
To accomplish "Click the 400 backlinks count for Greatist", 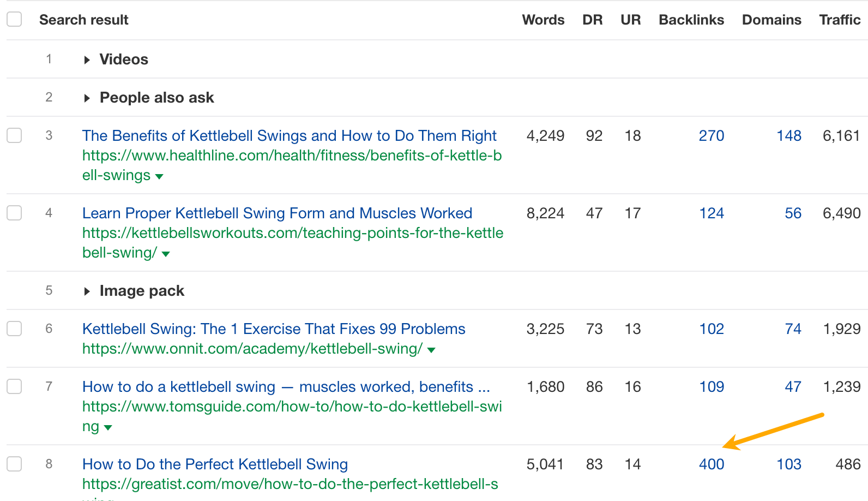I will (712, 464).
